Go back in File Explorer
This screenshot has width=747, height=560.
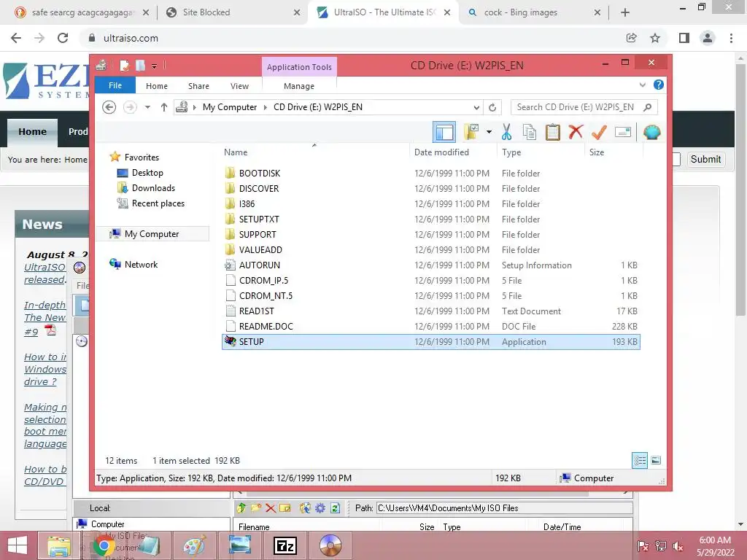click(x=109, y=107)
